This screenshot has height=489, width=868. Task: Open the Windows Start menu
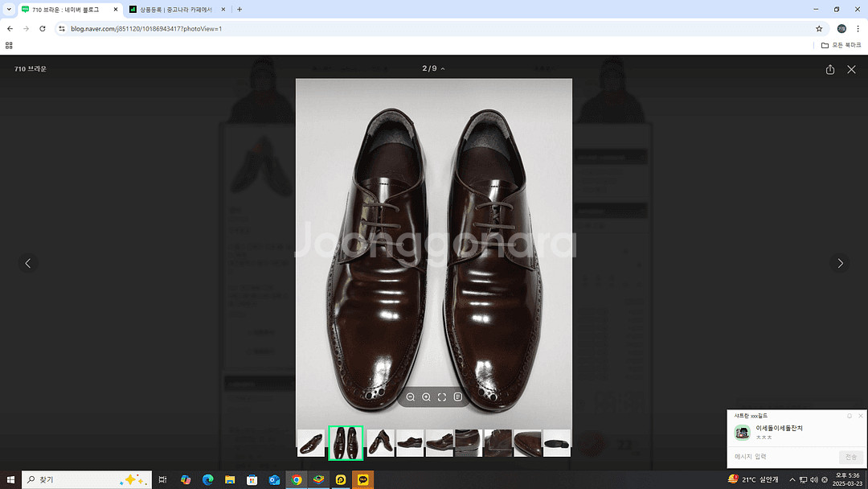pyautogui.click(x=10, y=479)
